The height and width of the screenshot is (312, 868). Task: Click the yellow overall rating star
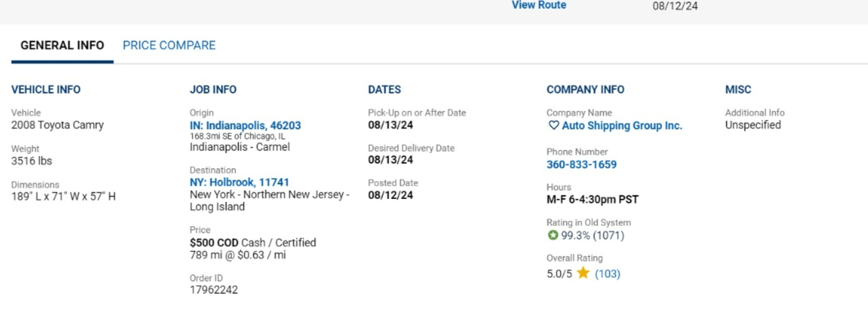(583, 273)
